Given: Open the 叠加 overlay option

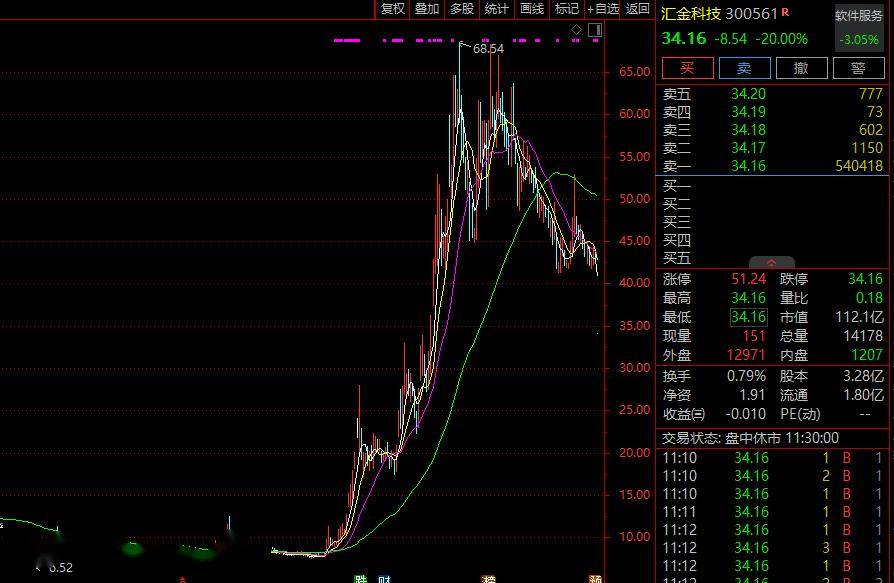Looking at the screenshot, I should pos(427,9).
